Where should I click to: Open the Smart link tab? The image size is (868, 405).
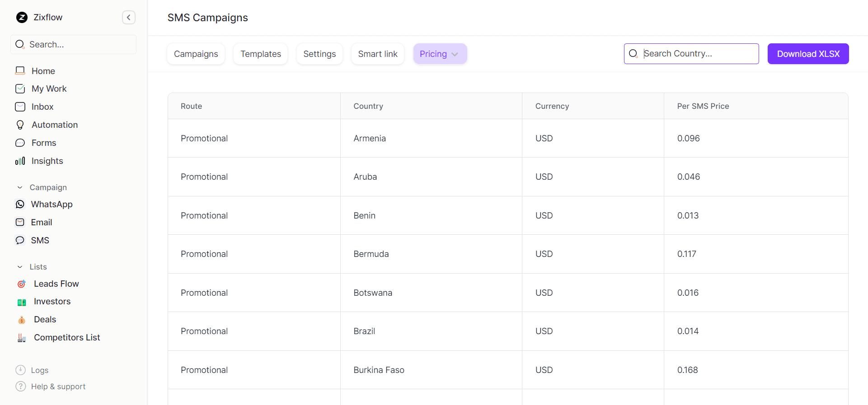pyautogui.click(x=378, y=54)
